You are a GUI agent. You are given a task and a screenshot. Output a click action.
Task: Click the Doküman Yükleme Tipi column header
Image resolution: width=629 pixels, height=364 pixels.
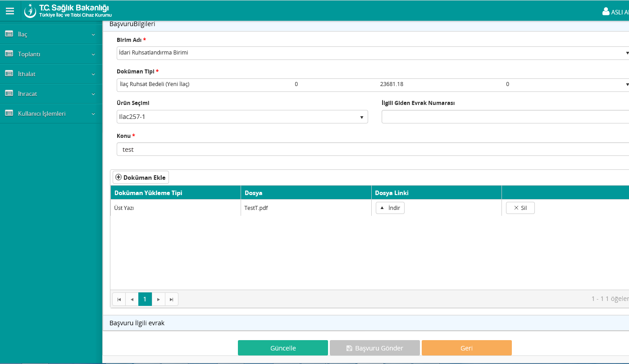(x=176, y=193)
